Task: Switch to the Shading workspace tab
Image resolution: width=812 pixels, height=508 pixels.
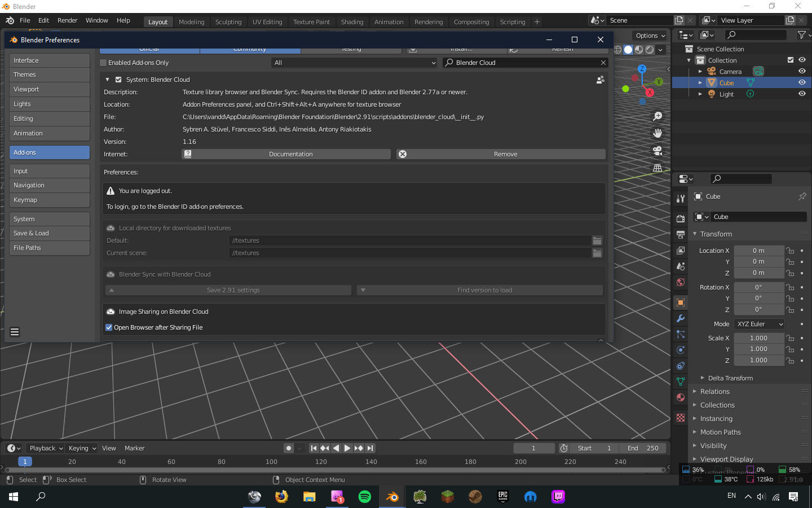Action: pyautogui.click(x=352, y=21)
